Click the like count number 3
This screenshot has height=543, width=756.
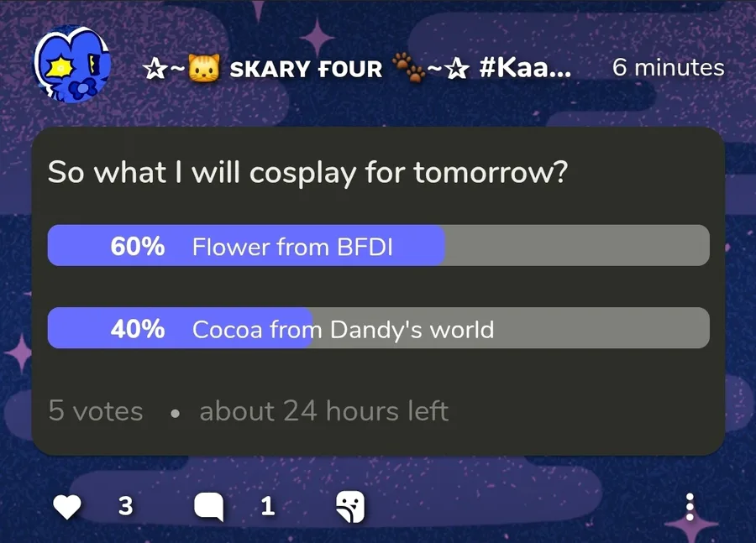point(125,506)
